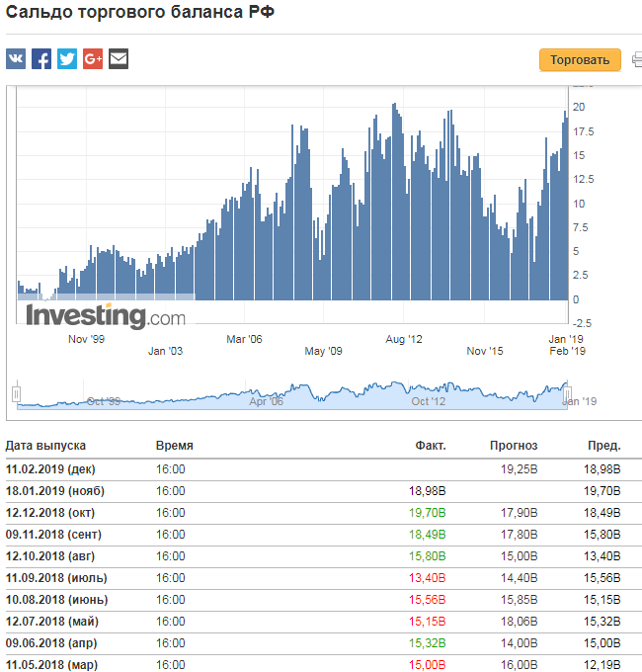642x672 pixels.
Task: Grab the left range slider handle
Action: 16,394
